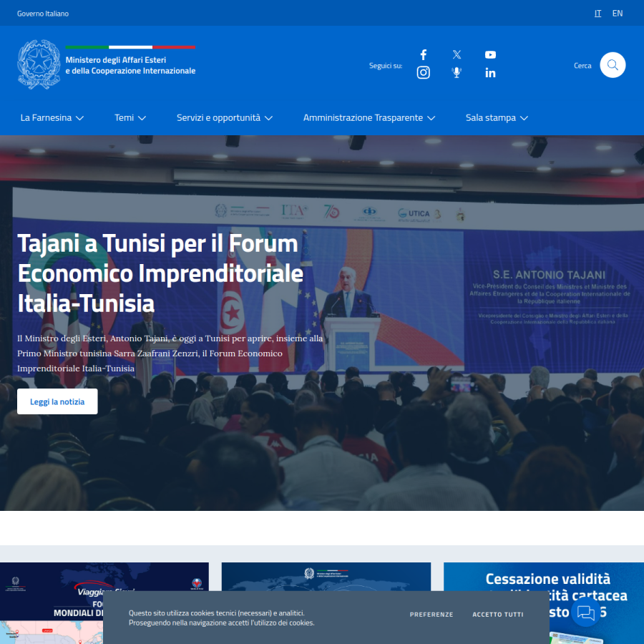Expand the Sala stampa menu
The image size is (644, 644).
click(497, 118)
